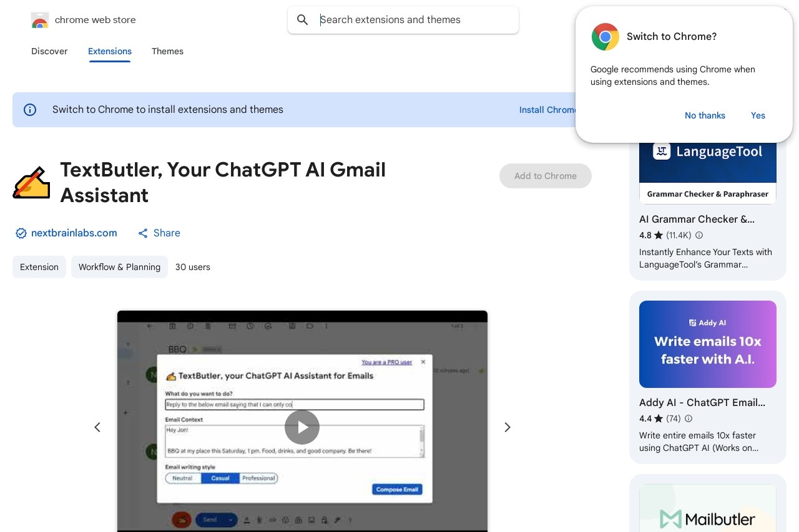The height and width of the screenshot is (532, 799).
Task: Click the chrome web store title text
Action: click(x=96, y=20)
